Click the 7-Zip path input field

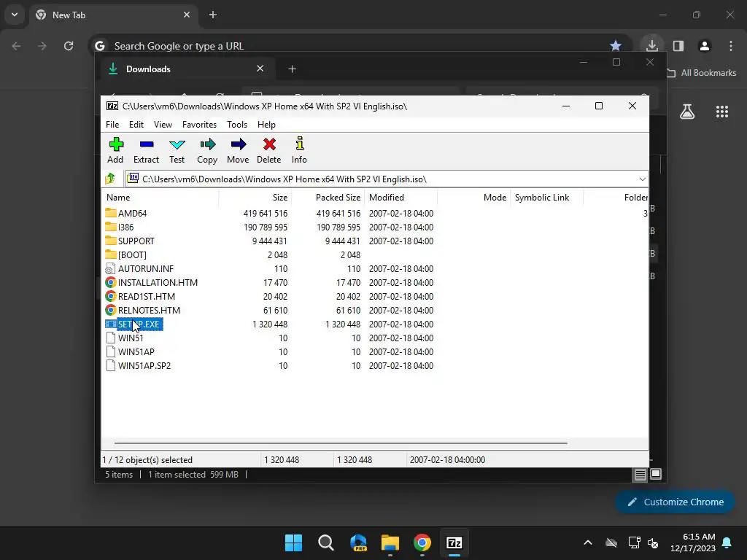tap(387, 179)
